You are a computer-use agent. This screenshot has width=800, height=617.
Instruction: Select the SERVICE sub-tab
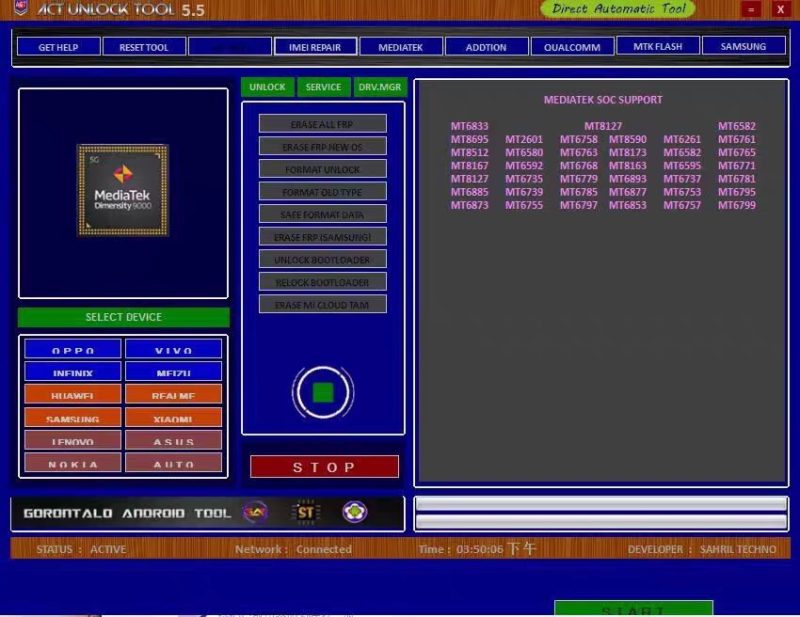pyautogui.click(x=323, y=87)
